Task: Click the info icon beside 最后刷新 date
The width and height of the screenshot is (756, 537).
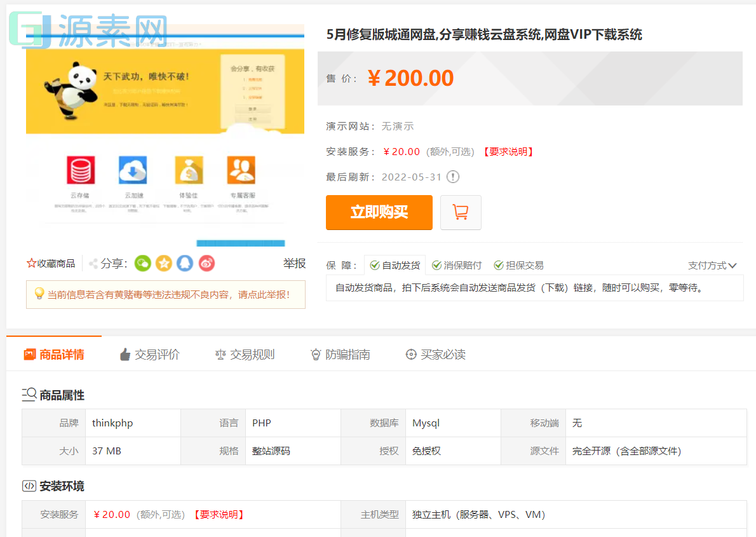Action: click(452, 177)
